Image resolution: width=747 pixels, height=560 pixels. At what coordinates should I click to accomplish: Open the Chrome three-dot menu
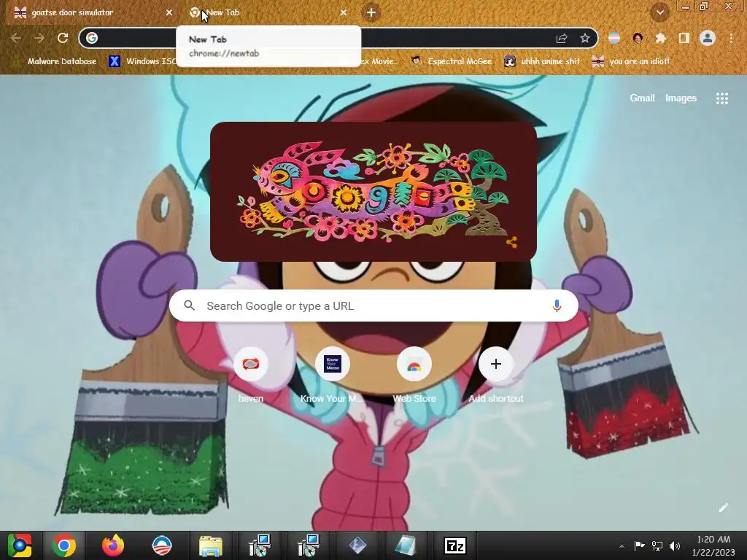[x=731, y=38]
